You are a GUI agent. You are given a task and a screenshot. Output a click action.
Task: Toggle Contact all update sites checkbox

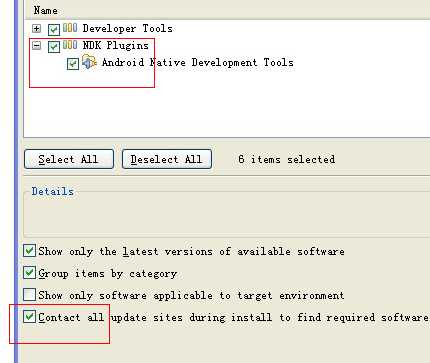coord(29,316)
